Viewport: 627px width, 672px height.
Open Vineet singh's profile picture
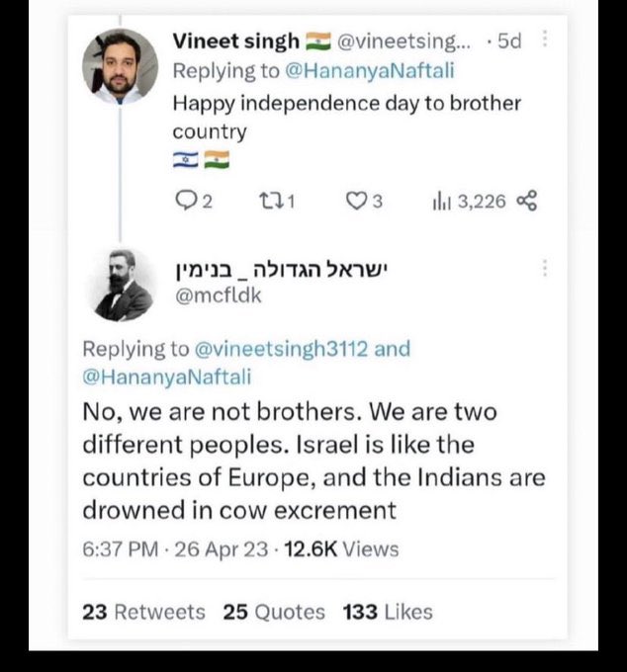(x=120, y=66)
